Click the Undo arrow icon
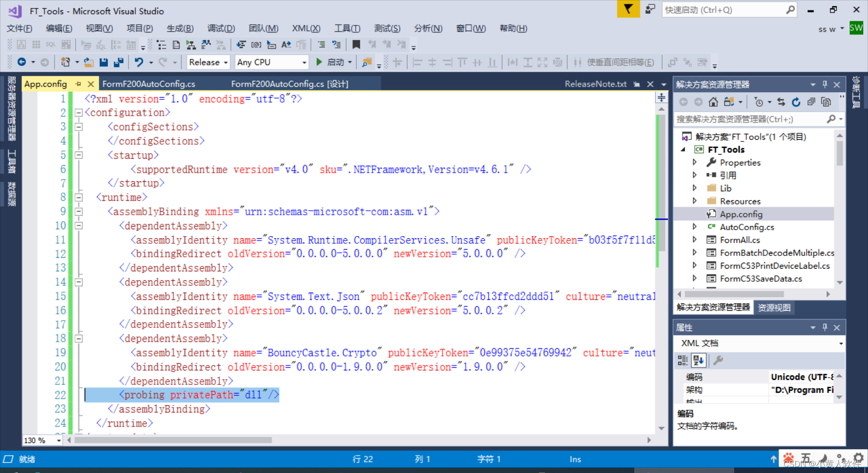This screenshot has height=473, width=868. (139, 62)
